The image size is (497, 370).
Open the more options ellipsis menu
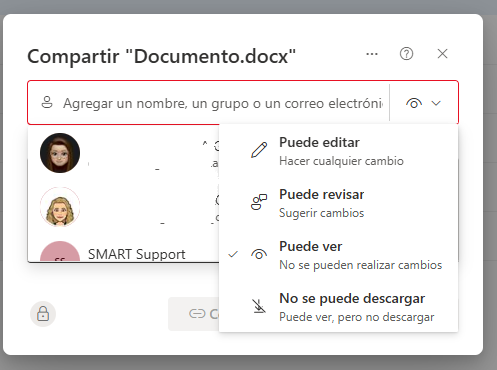[372, 54]
